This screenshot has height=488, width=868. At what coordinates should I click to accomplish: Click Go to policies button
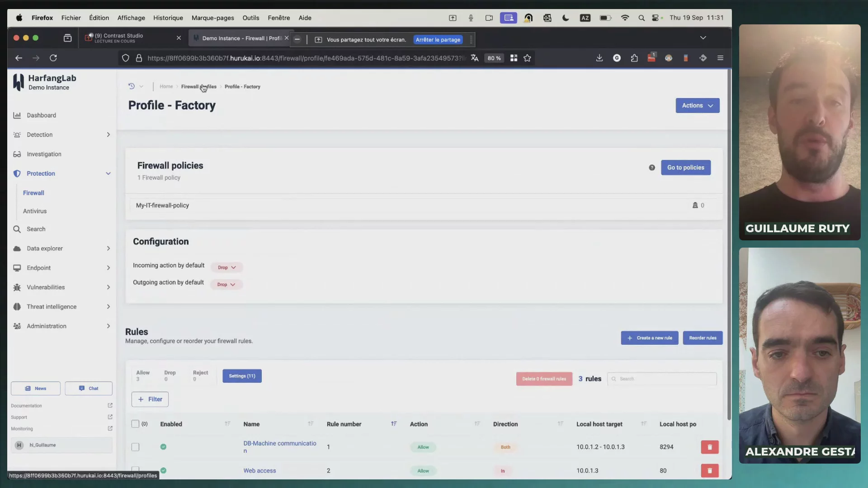pos(686,168)
